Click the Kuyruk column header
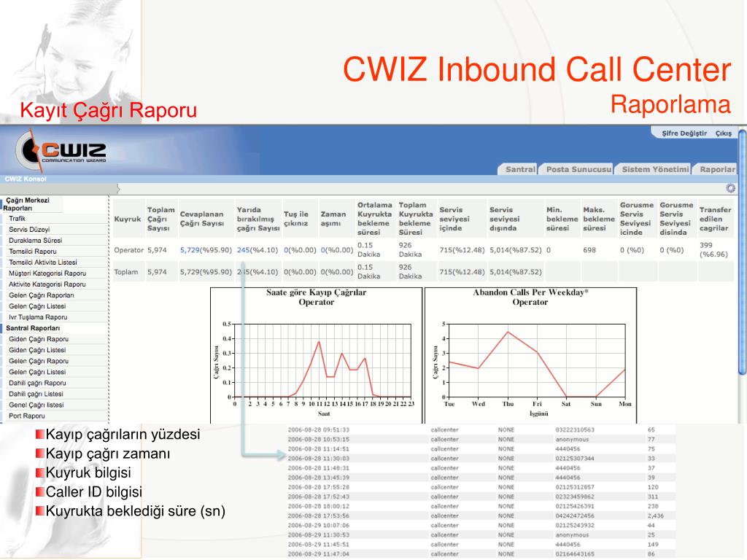The width and height of the screenshot is (747, 560). [128, 219]
